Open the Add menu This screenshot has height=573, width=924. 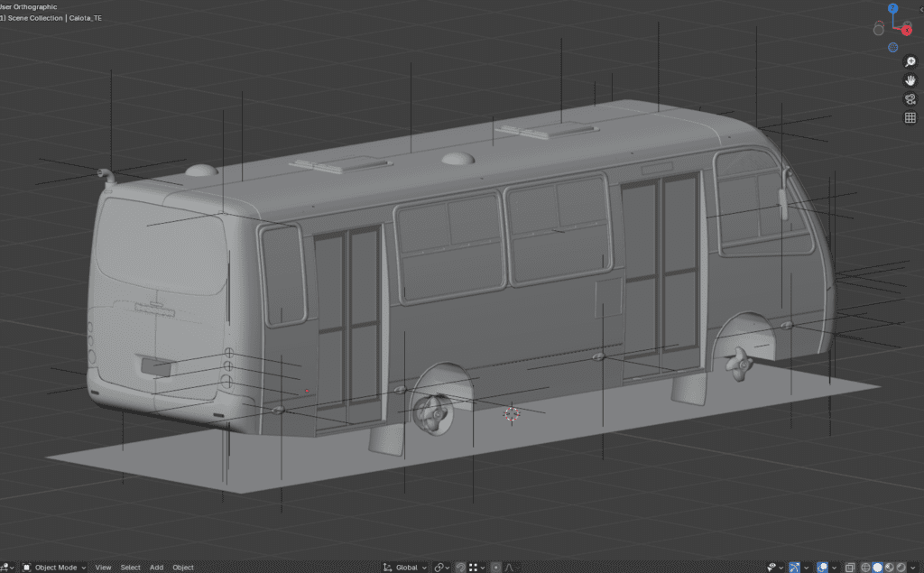pos(156,568)
